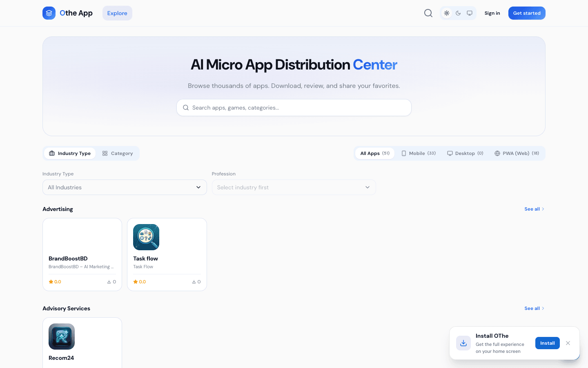Image resolution: width=588 pixels, height=368 pixels.
Task: Select the Category tab
Action: tap(118, 153)
